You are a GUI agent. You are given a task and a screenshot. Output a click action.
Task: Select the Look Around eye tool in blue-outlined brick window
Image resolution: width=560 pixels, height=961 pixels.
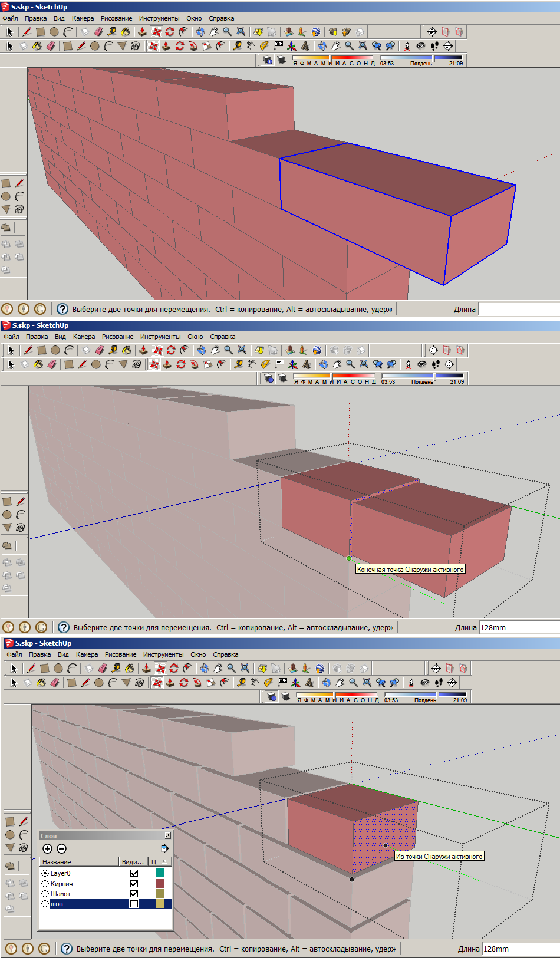click(x=421, y=45)
